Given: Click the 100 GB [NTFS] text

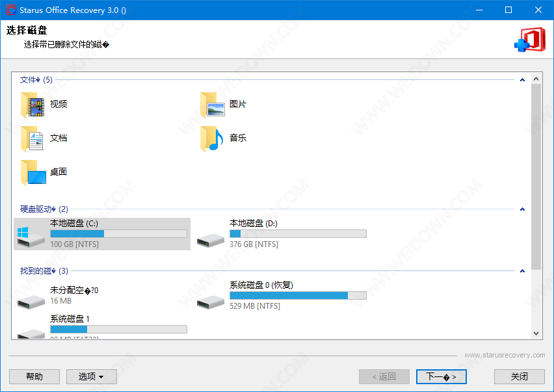Looking at the screenshot, I should 75,244.
